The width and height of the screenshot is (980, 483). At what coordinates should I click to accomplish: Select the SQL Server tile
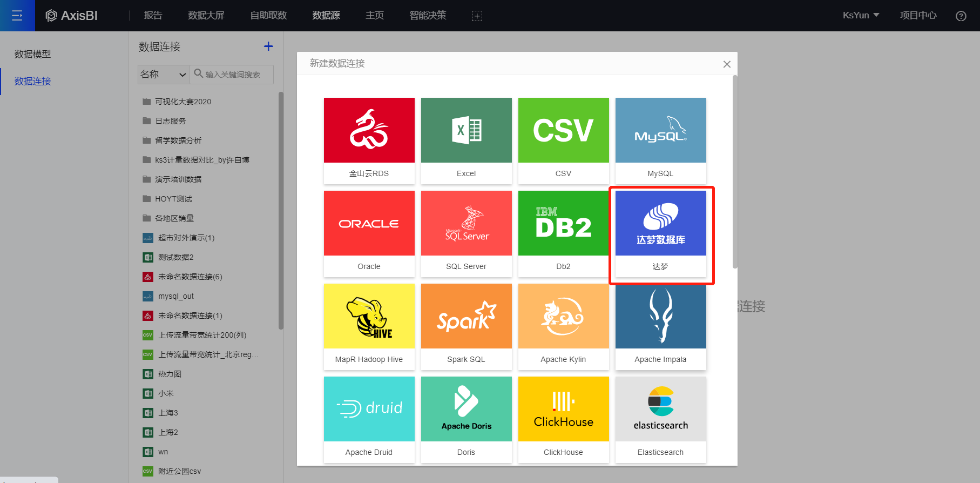tap(467, 234)
